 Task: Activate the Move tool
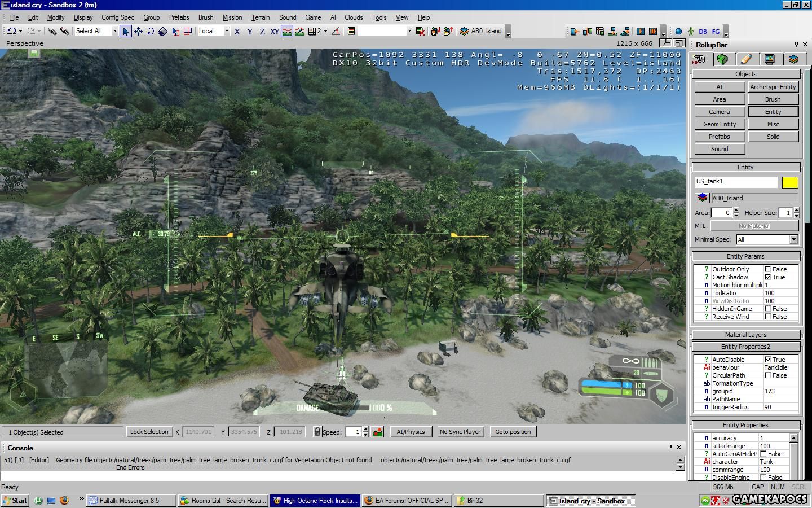pos(138,31)
